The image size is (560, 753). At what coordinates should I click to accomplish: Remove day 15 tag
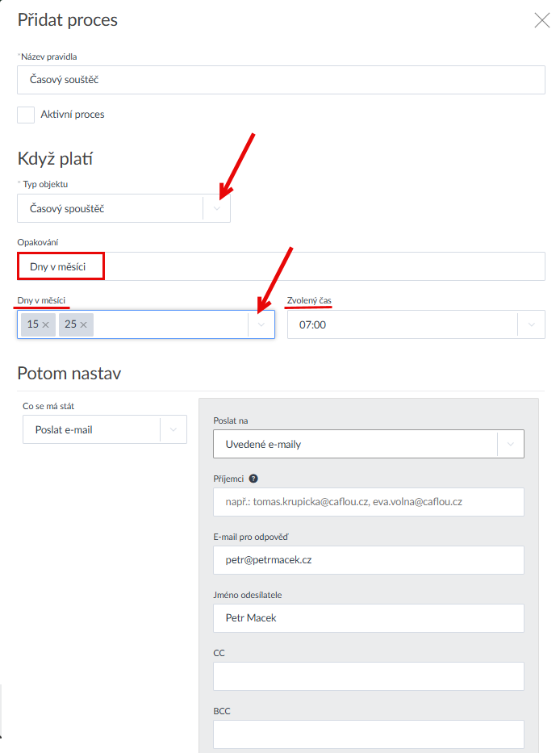click(x=46, y=324)
